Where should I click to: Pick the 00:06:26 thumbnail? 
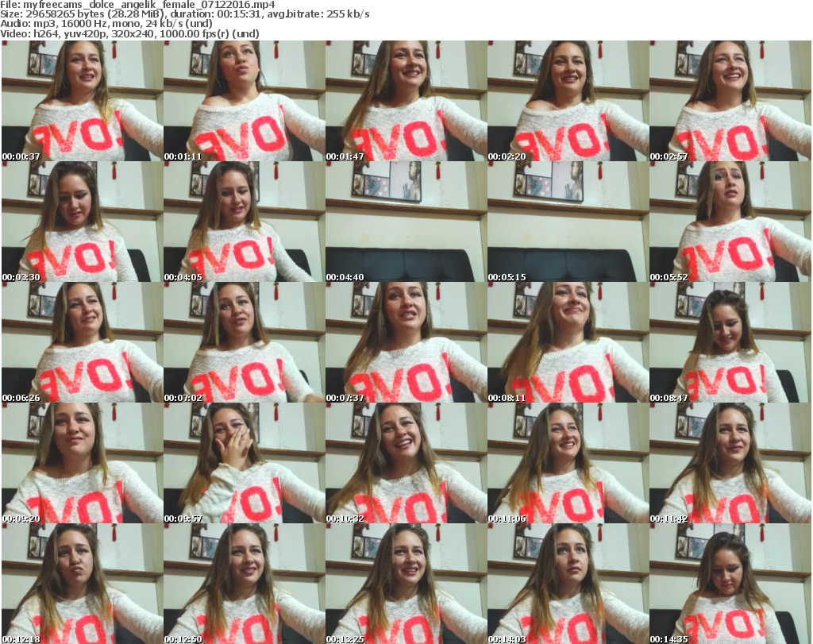[83, 342]
